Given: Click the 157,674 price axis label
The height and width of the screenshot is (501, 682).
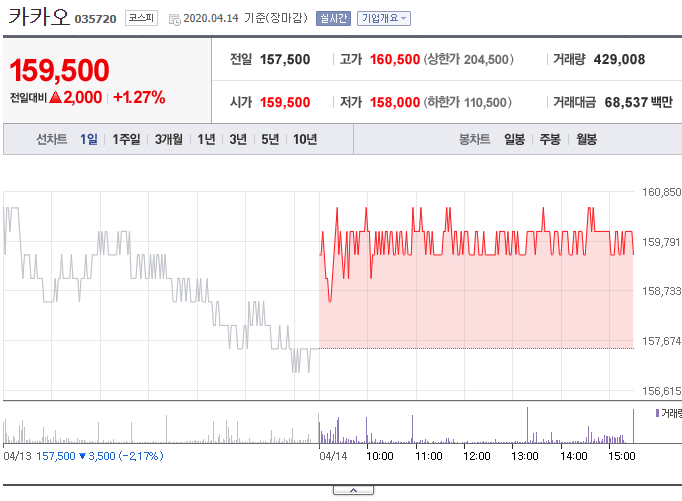Looking at the screenshot, I should 662,341.
